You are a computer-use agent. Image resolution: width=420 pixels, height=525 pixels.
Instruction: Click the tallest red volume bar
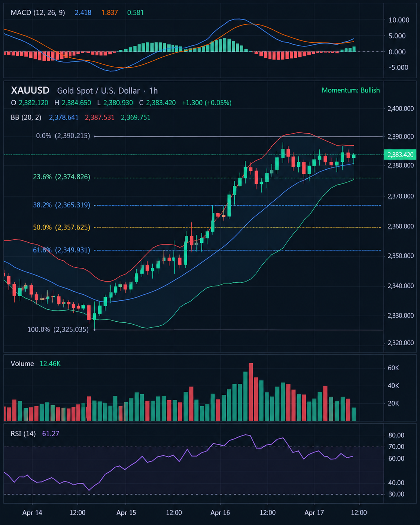pyautogui.click(x=251, y=392)
